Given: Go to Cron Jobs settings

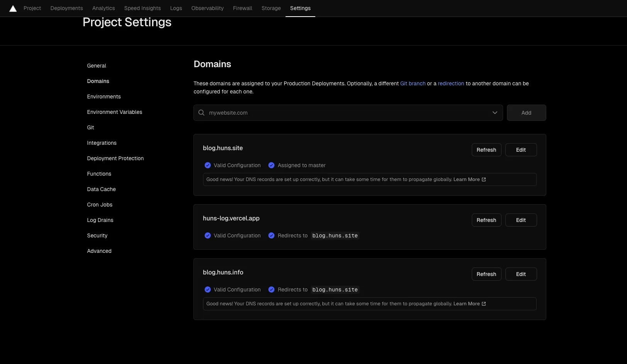Looking at the screenshot, I should pos(100,205).
